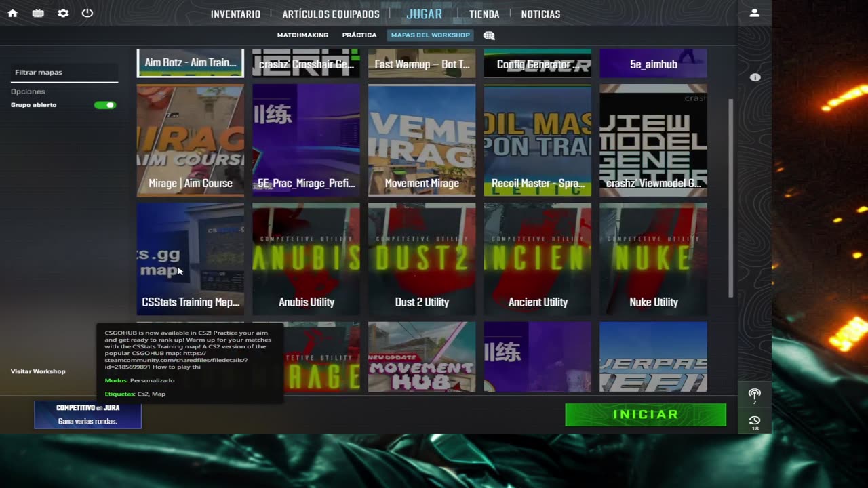Click the map list vertical scrollbar
The width and height of the screenshot is (868, 488).
(730, 197)
